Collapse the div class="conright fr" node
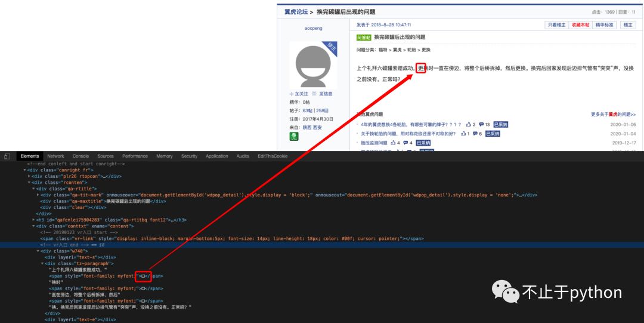 point(25,170)
